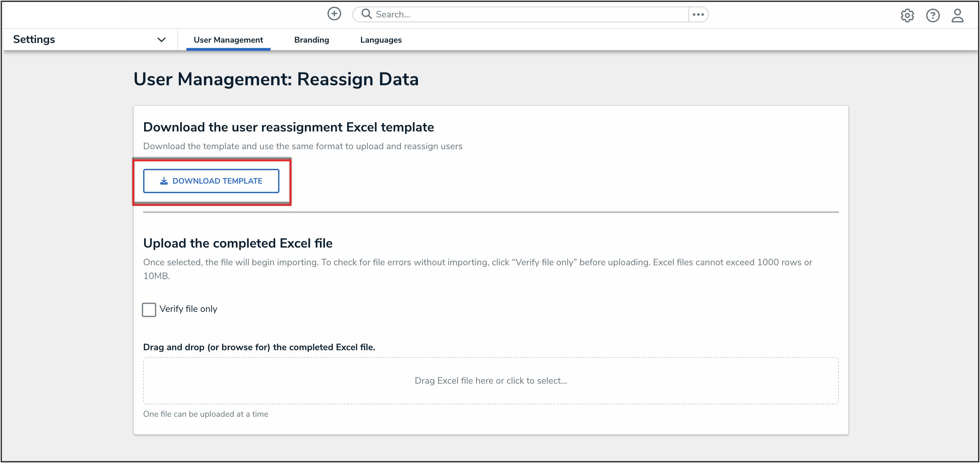This screenshot has height=463, width=980.
Task: Switch to the Branding tab
Action: (x=311, y=40)
